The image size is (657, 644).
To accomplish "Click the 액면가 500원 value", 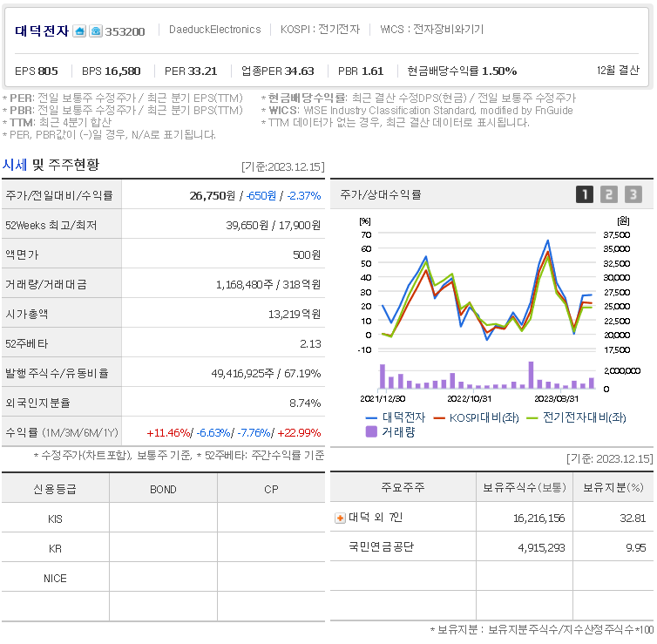I will 307,254.
